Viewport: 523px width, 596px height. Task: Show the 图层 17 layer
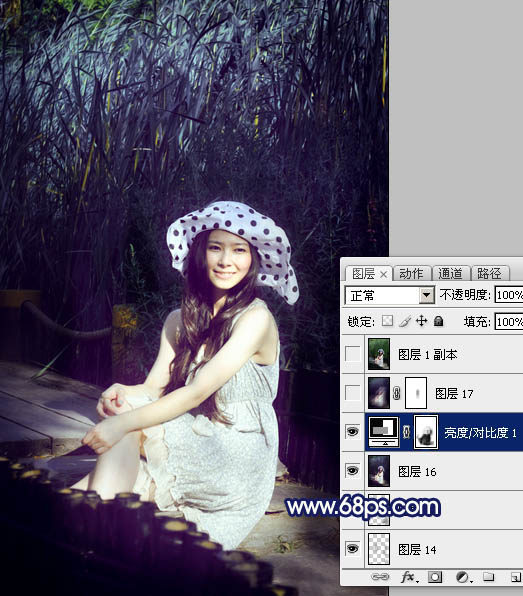pyautogui.click(x=352, y=393)
